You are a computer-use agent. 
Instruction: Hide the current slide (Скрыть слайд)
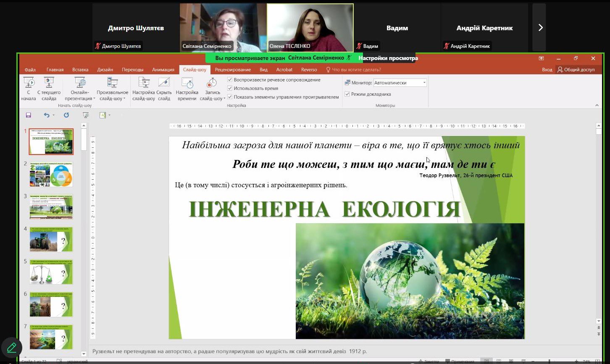tap(164, 88)
